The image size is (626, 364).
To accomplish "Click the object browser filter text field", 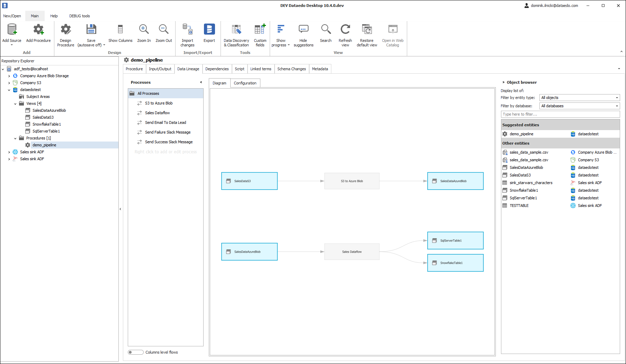I will [560, 114].
